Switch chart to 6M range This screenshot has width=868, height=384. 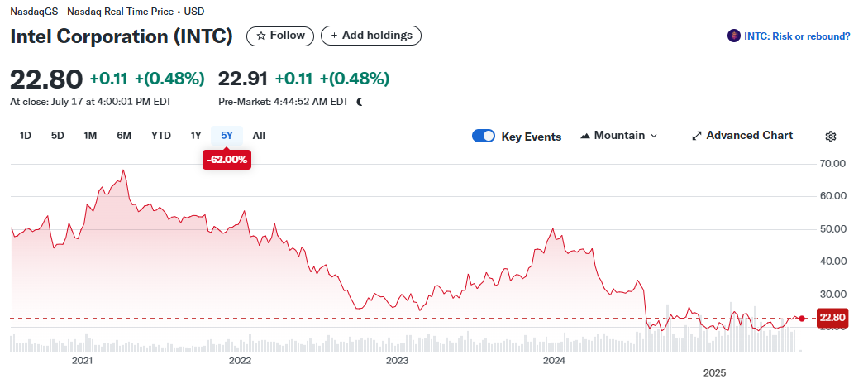124,136
